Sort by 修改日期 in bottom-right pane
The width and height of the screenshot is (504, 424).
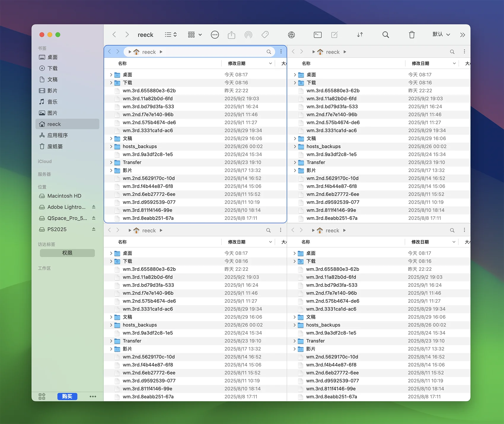[x=431, y=242]
